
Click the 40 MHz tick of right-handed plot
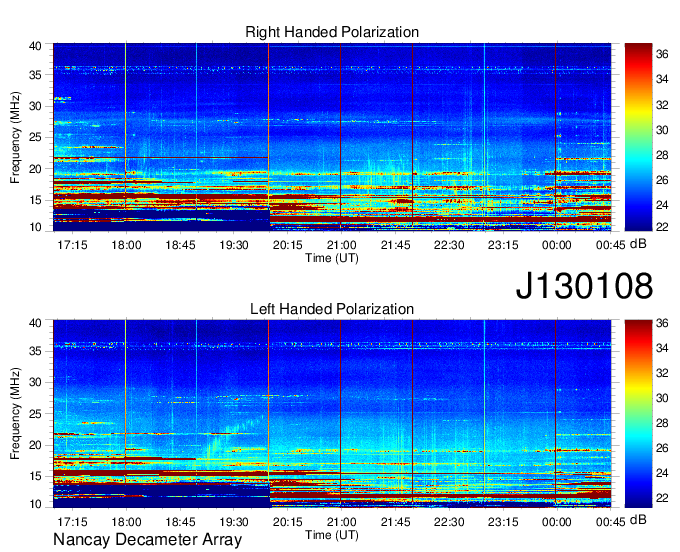point(35,46)
